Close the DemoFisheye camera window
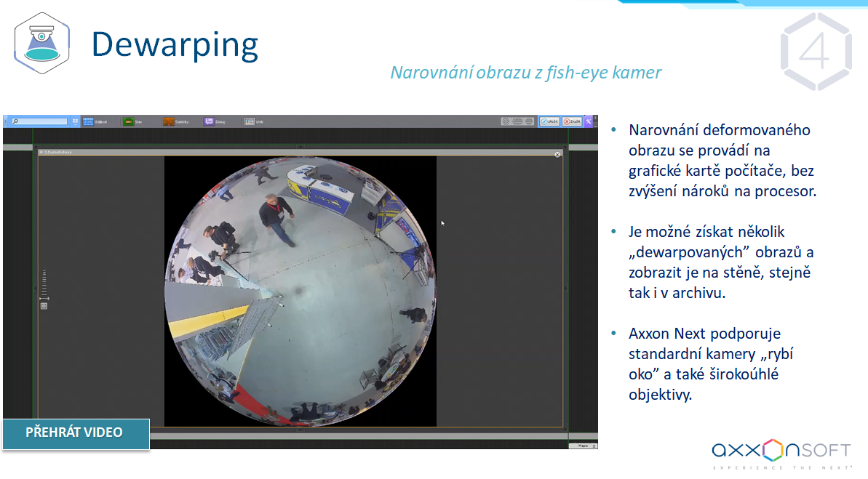This screenshot has height=479, width=868. point(557,154)
